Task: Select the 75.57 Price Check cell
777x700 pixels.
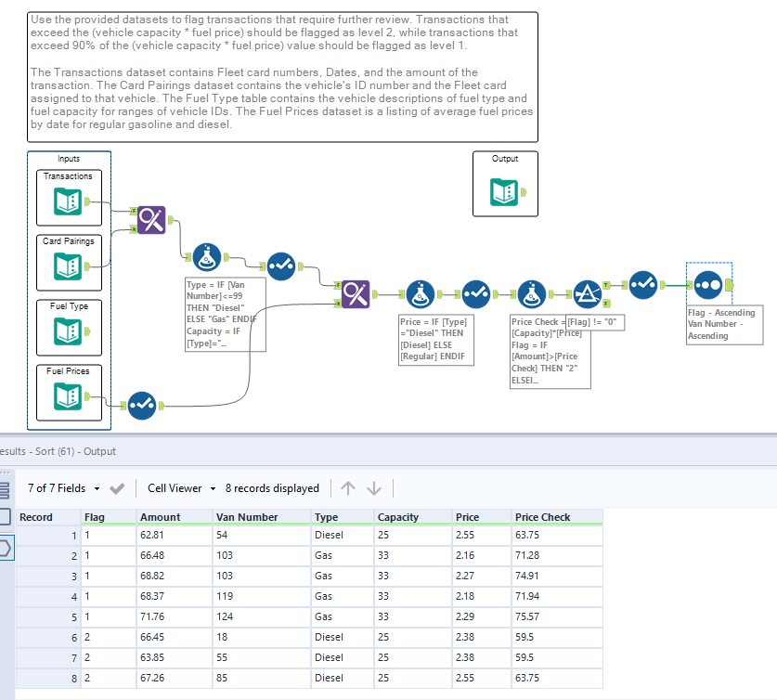Action: pos(557,616)
